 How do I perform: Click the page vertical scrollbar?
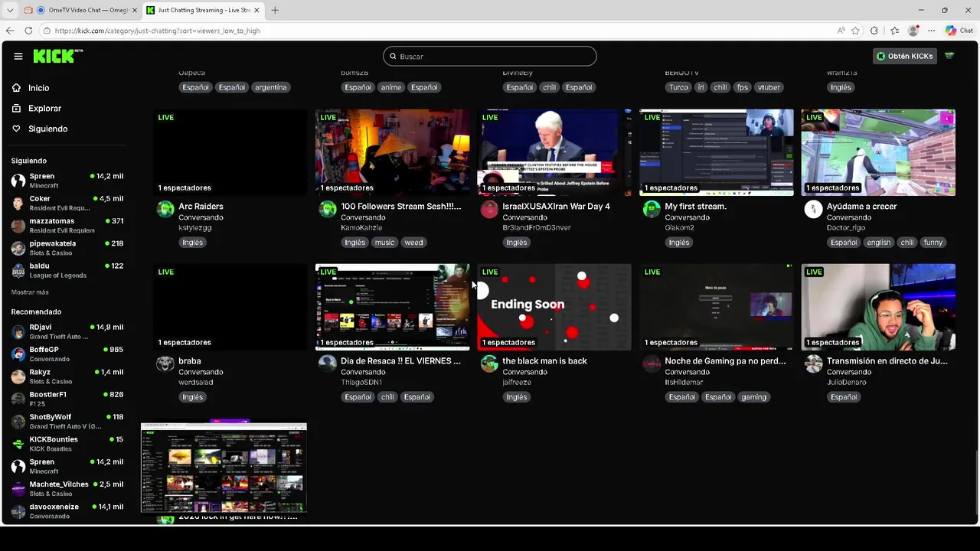point(975,482)
